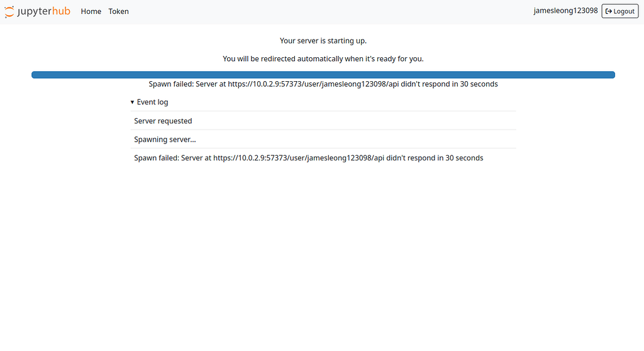
Task: Click the Event log label
Action: 152,102
